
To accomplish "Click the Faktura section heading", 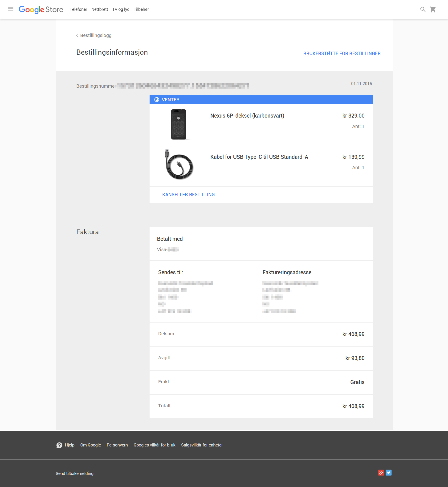I will point(88,232).
